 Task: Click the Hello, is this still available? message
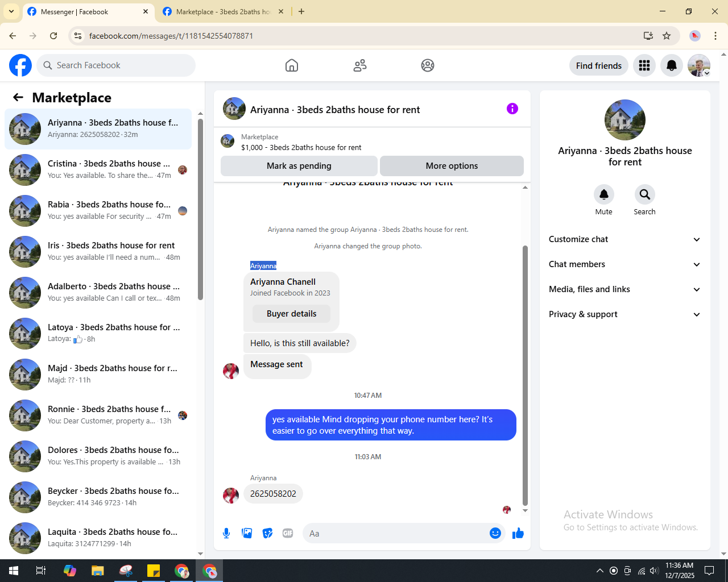click(x=300, y=343)
